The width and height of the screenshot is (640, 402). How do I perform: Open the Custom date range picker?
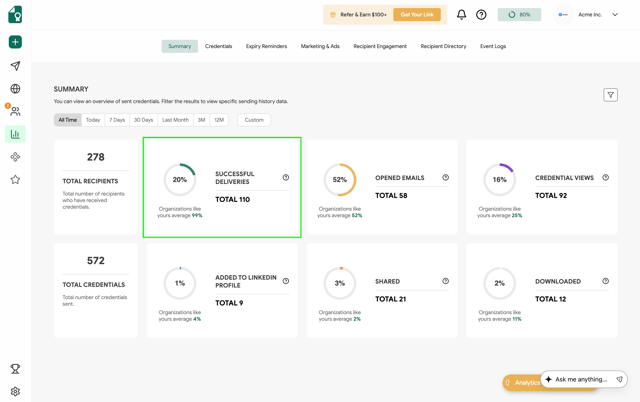(x=254, y=120)
